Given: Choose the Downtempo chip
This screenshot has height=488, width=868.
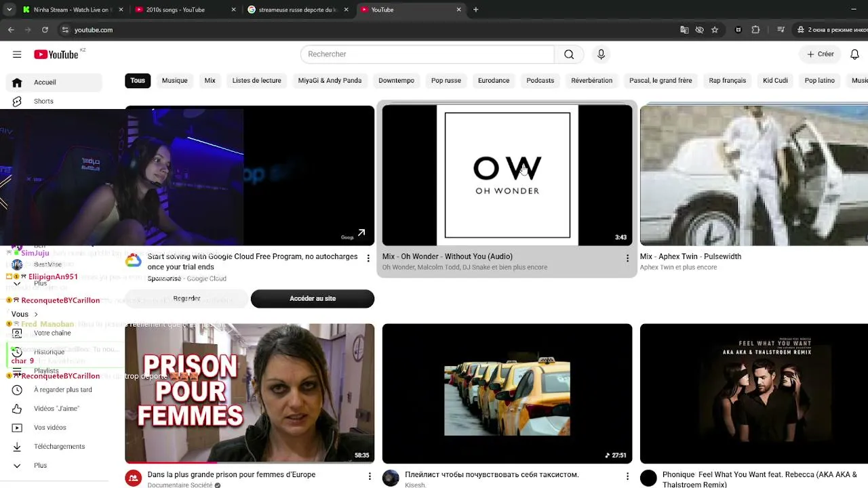Looking at the screenshot, I should pyautogui.click(x=396, y=81).
